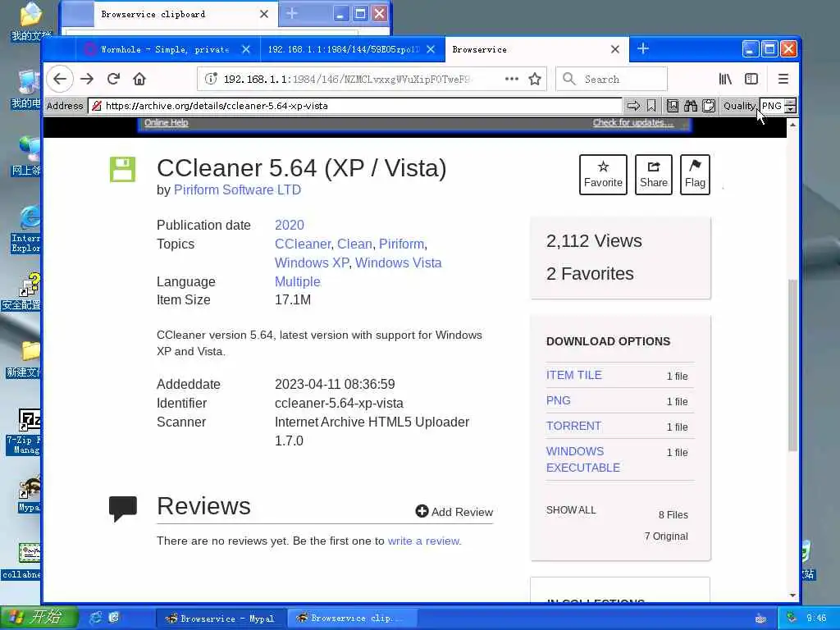The height and width of the screenshot is (630, 840).
Task: Open the CCleaner topic link
Action: [303, 244]
